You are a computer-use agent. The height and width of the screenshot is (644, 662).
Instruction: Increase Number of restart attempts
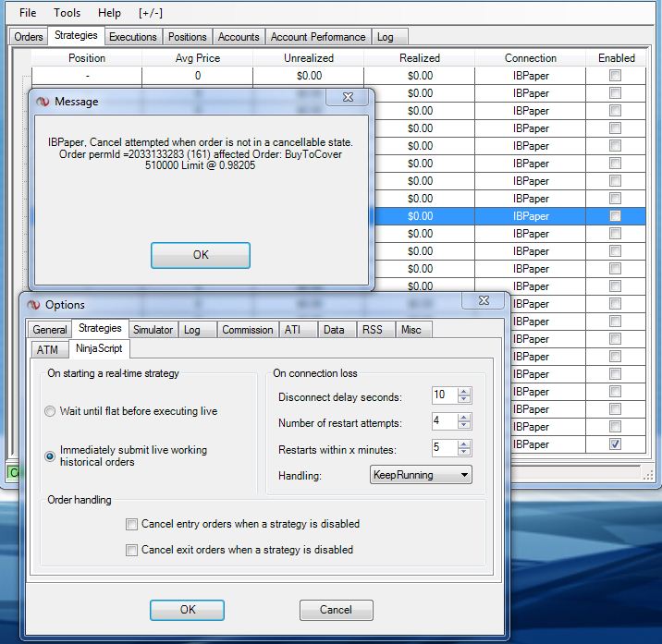[464, 418]
